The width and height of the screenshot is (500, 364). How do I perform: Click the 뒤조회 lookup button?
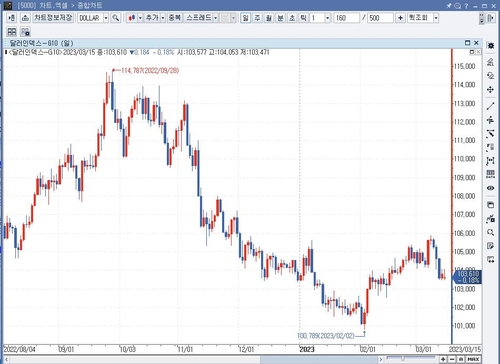click(x=420, y=18)
